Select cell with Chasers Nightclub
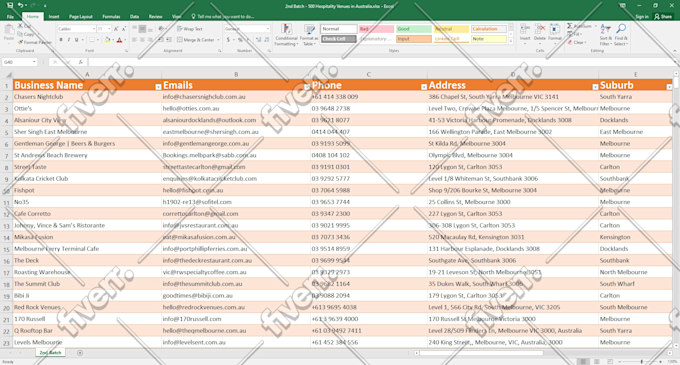This screenshot has height=365, width=680. pyautogui.click(x=87, y=97)
